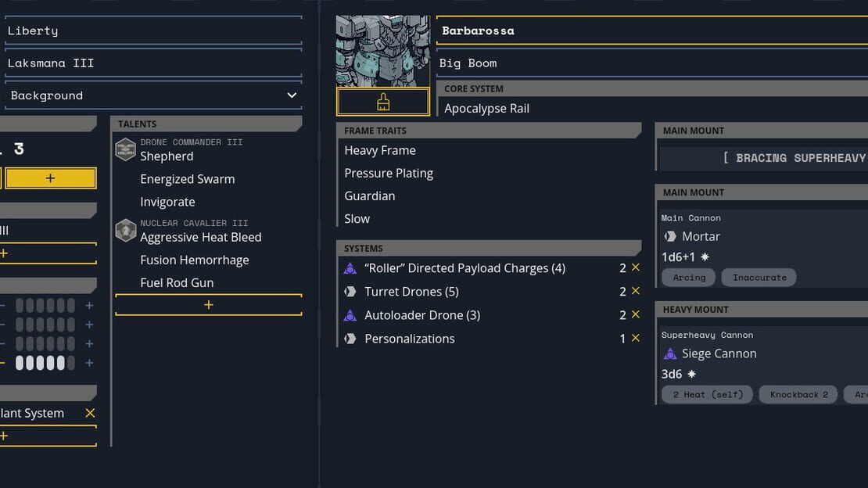868x488 pixels.
Task: Open the Background dropdown
Action: (153, 95)
